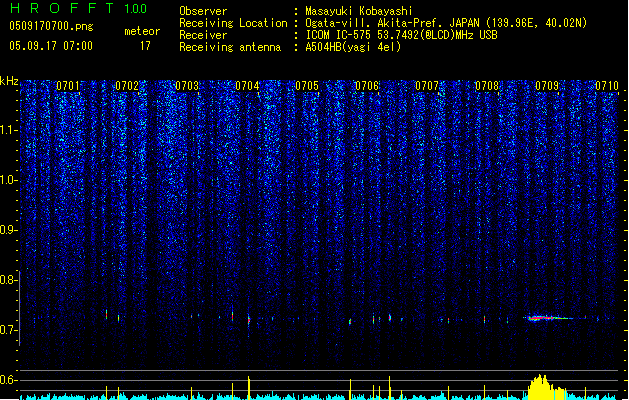The height and width of the screenshot is (400, 629).
Task: Click the 0705 time marker
Action: (307, 86)
